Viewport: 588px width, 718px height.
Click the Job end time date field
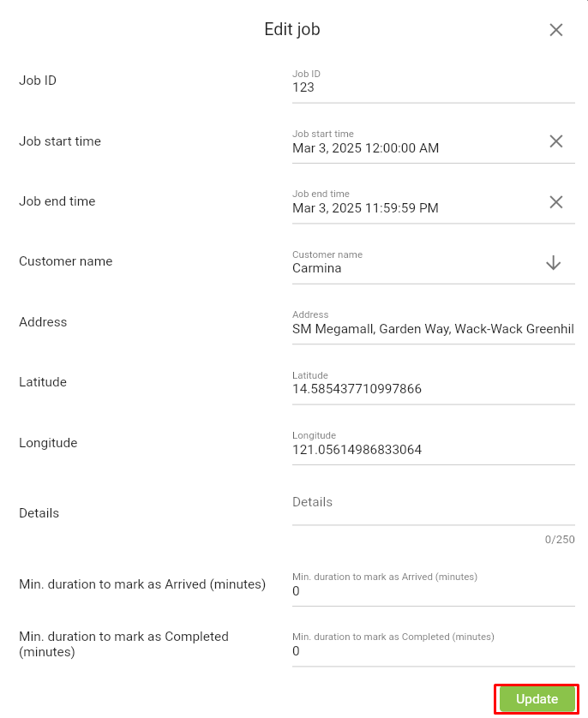[x=411, y=208]
